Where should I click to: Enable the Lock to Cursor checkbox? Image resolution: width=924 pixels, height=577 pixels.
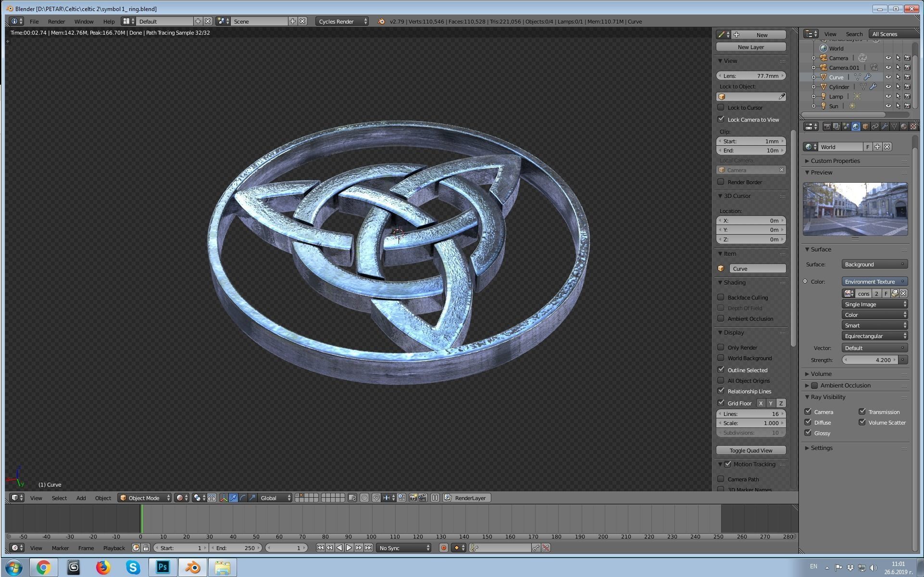point(721,107)
